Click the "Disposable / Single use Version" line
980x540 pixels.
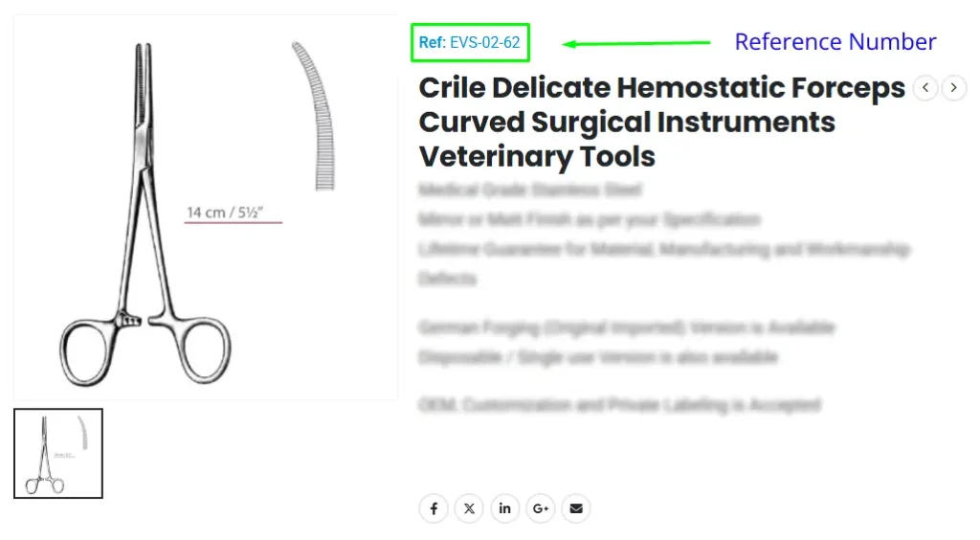pyautogui.click(x=597, y=357)
